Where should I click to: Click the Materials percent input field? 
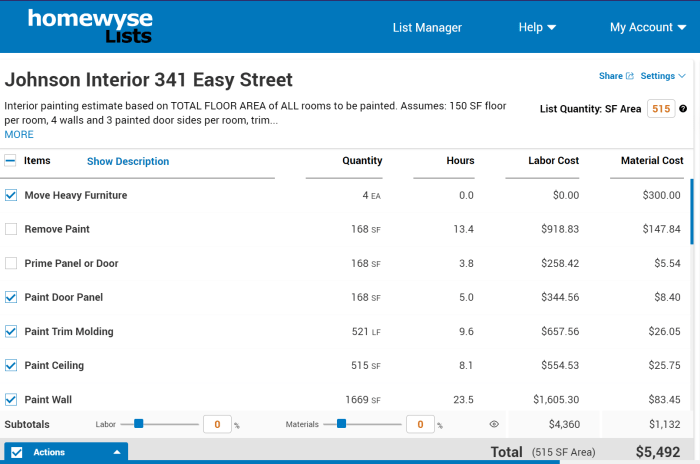click(x=420, y=424)
